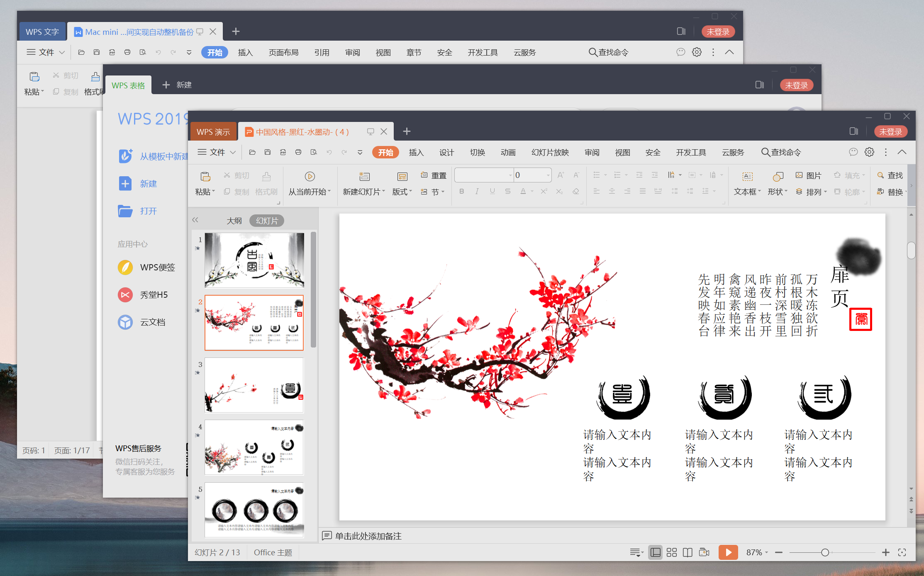Image resolution: width=924 pixels, height=576 pixels.
Task: Click WPS Notes app icon
Action: [125, 267]
